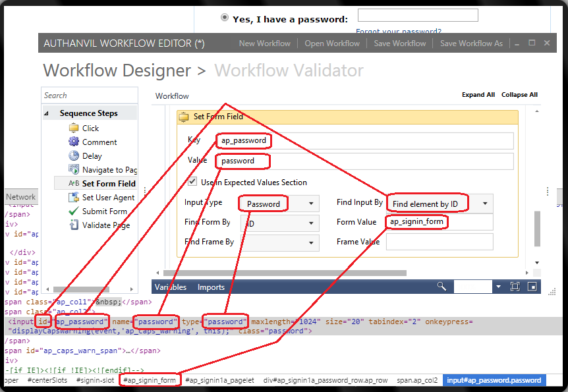Screen dimensions: 568x392
Task: Open the Find Input By dropdown
Action: point(485,204)
